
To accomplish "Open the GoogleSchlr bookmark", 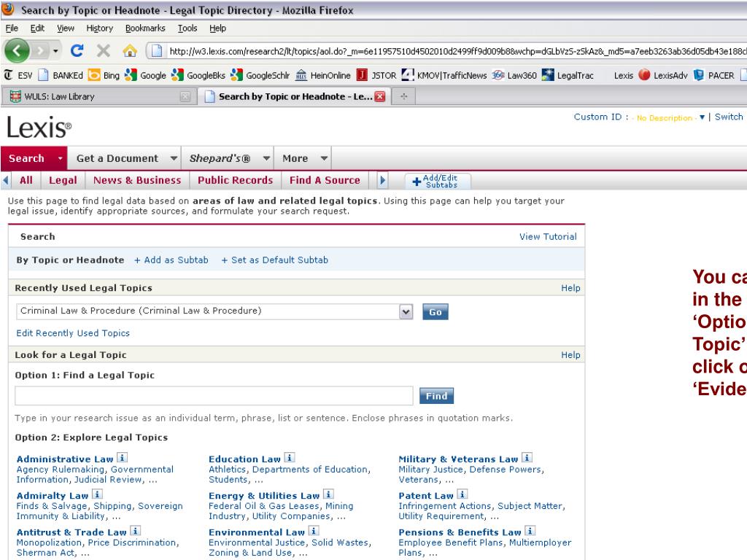I will click(260, 75).
